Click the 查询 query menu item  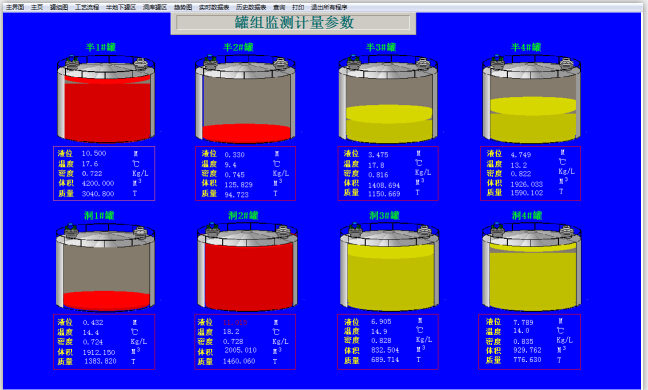point(279,7)
